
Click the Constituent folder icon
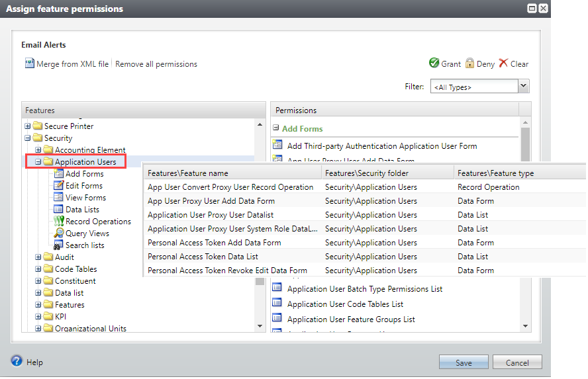click(x=48, y=280)
